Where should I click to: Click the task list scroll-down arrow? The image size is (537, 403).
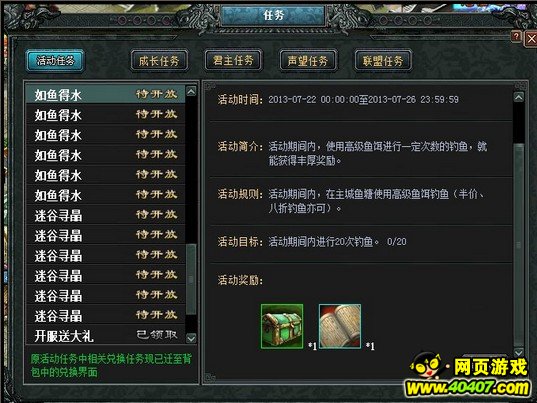tap(191, 338)
